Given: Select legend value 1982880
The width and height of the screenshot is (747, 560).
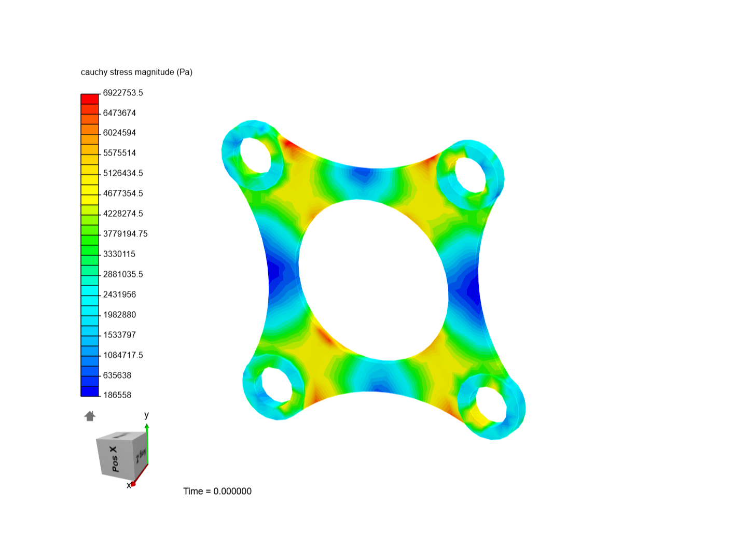Looking at the screenshot, I should pyautogui.click(x=119, y=315).
